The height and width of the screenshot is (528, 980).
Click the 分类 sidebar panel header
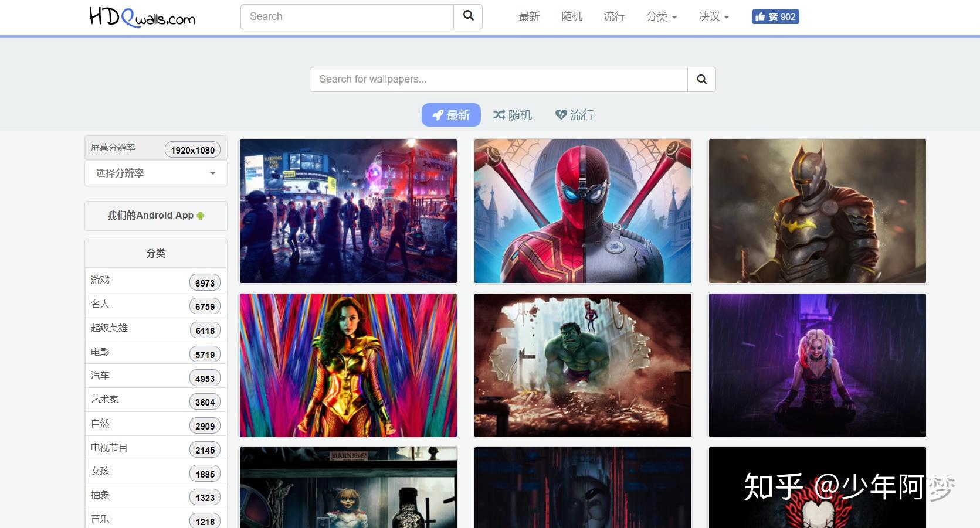[x=156, y=253]
